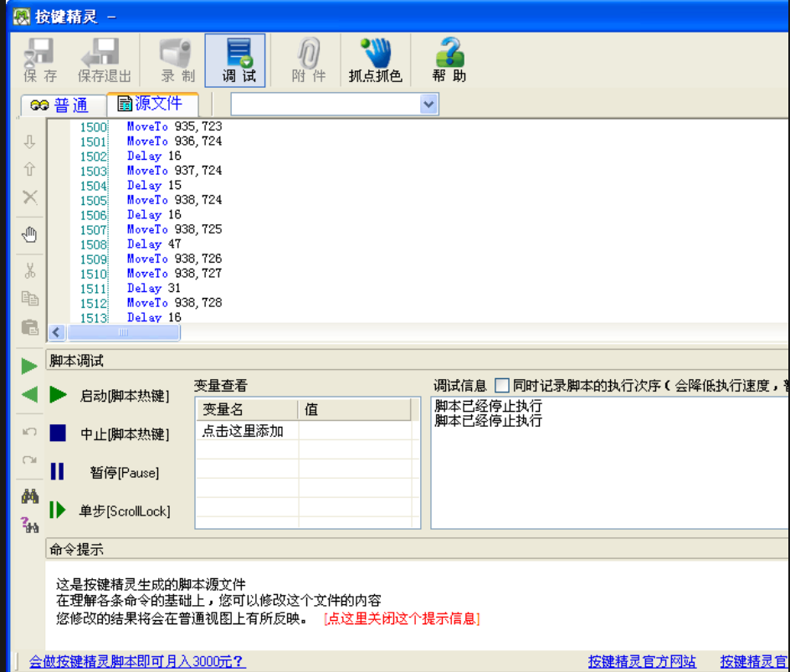Click the find-and-replace binoculars with question mark
790x672 pixels.
(x=30, y=525)
